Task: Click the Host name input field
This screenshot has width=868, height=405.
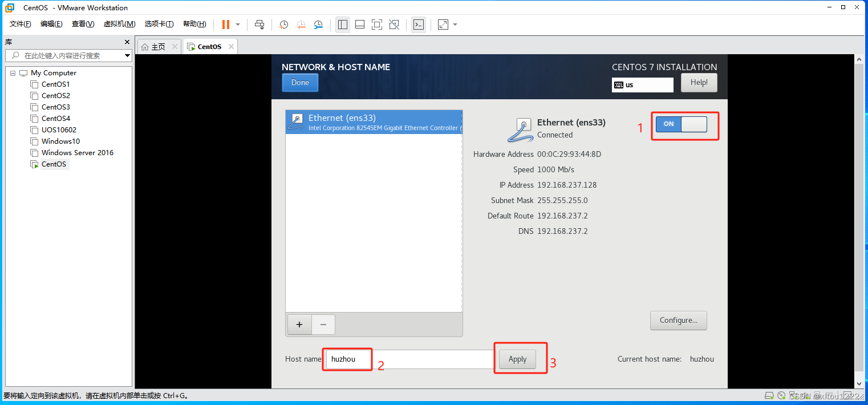Action: (x=410, y=359)
